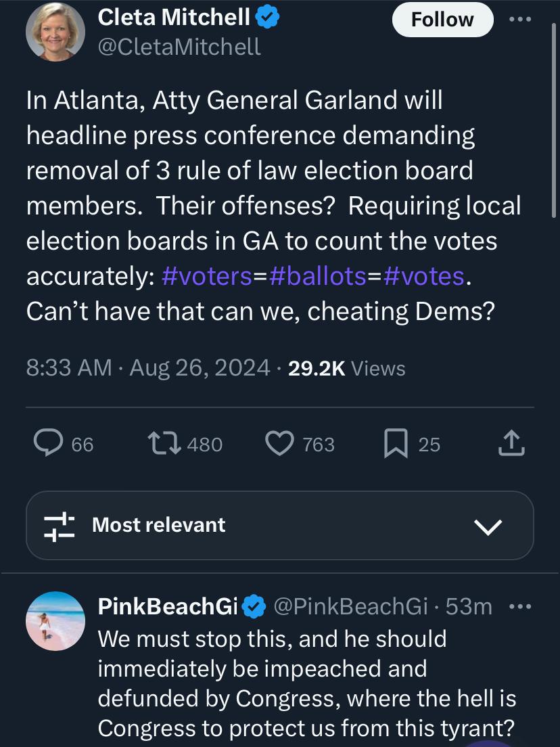
Task: Open the reply comment icon
Action: pyautogui.click(x=48, y=443)
